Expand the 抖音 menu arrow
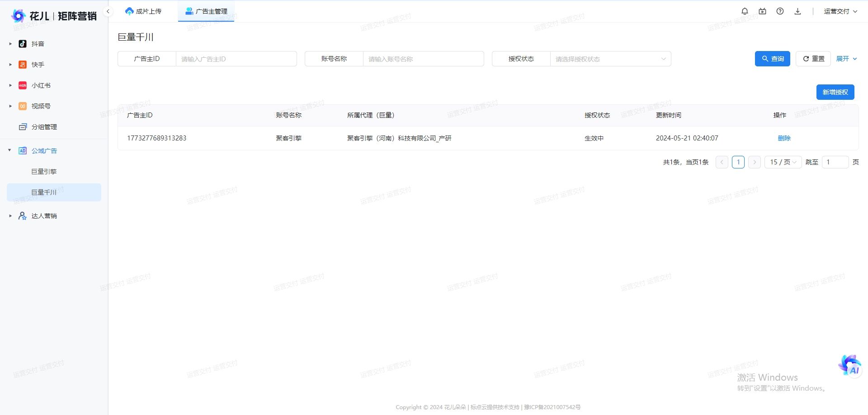The image size is (868, 415). (x=10, y=44)
